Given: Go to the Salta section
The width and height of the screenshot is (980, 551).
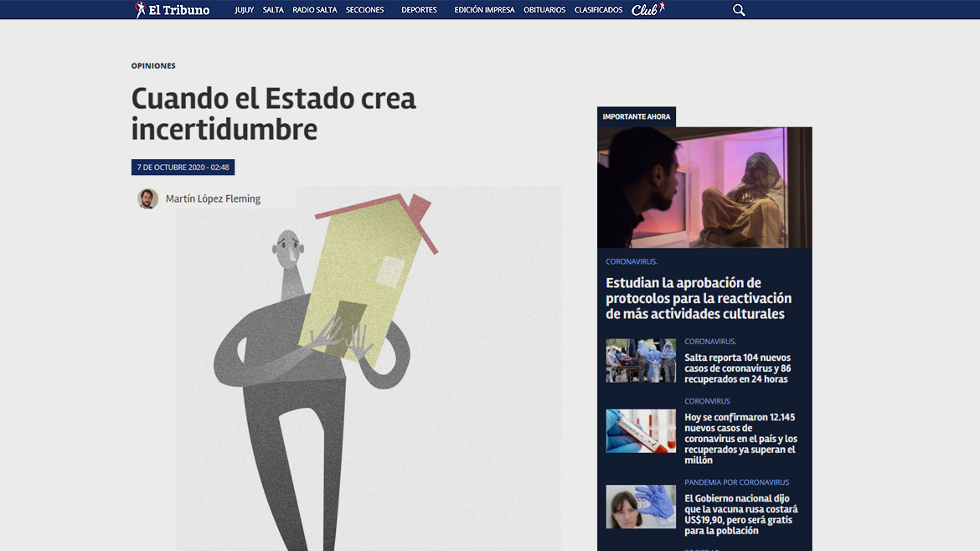Looking at the screenshot, I should [x=273, y=10].
